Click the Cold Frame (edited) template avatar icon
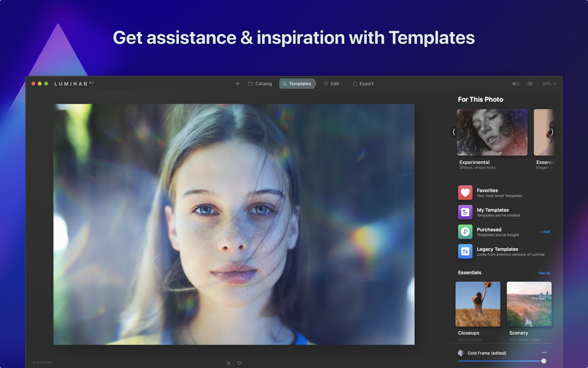 (x=461, y=353)
